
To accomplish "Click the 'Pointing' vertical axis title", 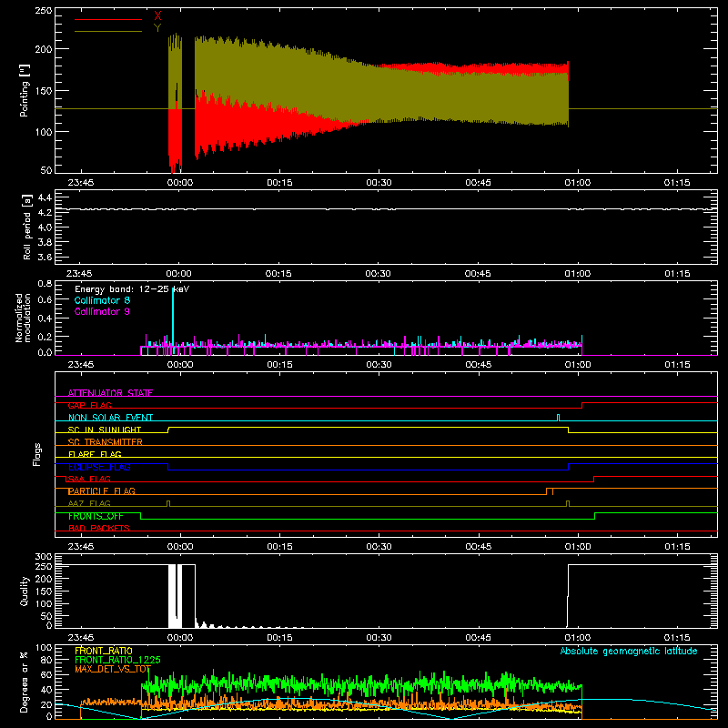I will [25, 90].
